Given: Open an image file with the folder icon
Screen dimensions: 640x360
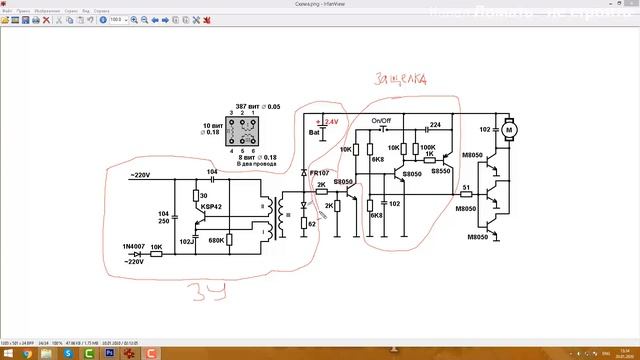Looking at the screenshot, I should point(5,20).
